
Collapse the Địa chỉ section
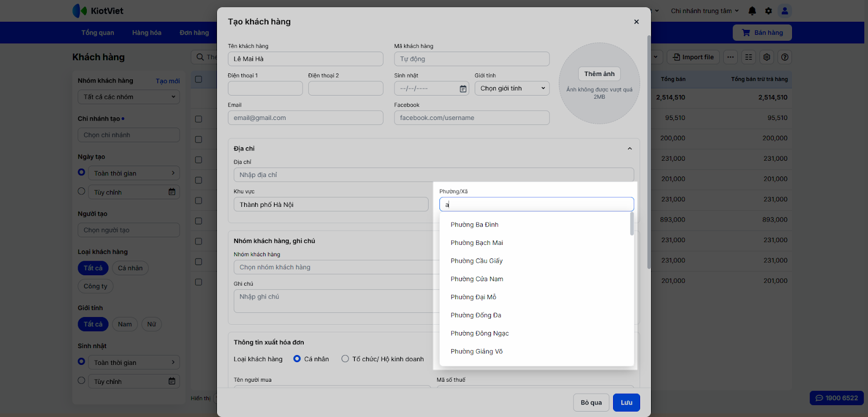[x=629, y=149]
